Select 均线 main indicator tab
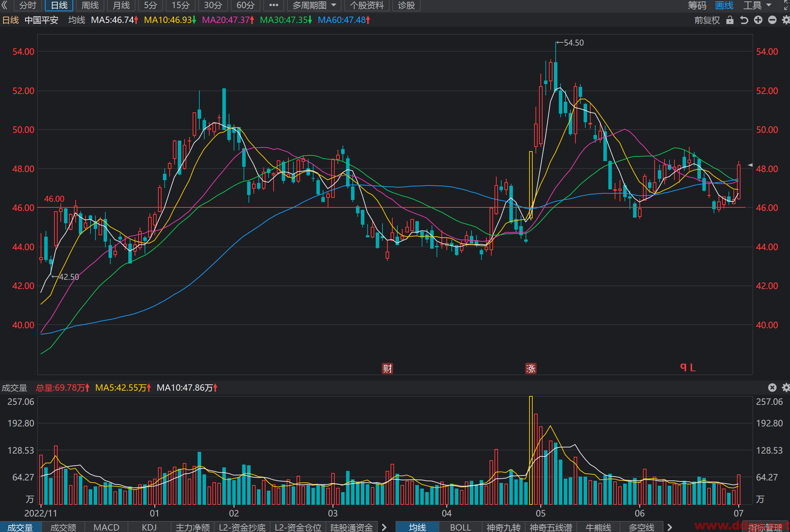 (x=417, y=527)
